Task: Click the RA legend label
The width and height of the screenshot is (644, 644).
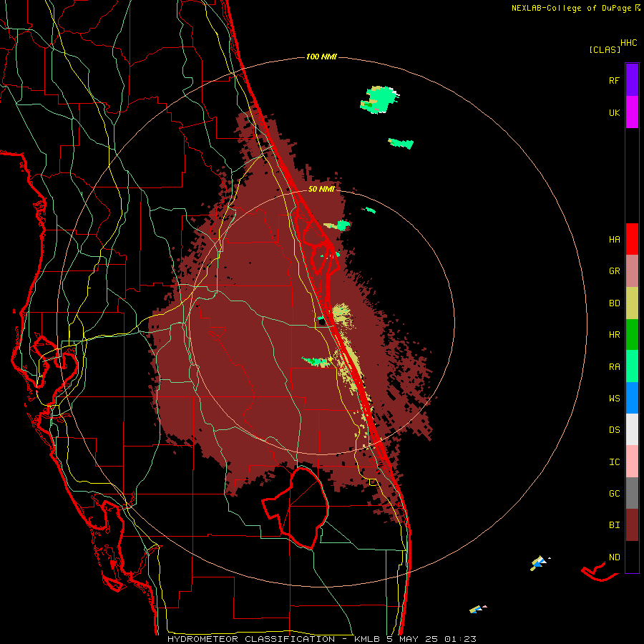Action: [614, 367]
